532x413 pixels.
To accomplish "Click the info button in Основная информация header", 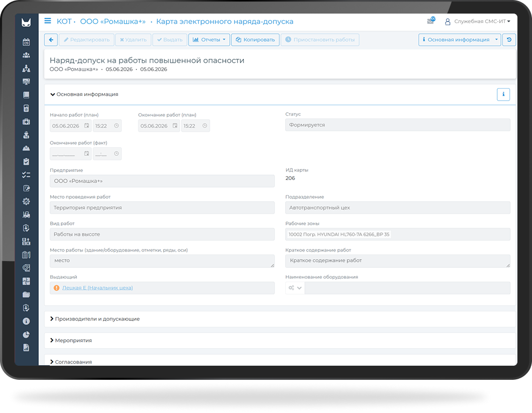I will coord(503,95).
